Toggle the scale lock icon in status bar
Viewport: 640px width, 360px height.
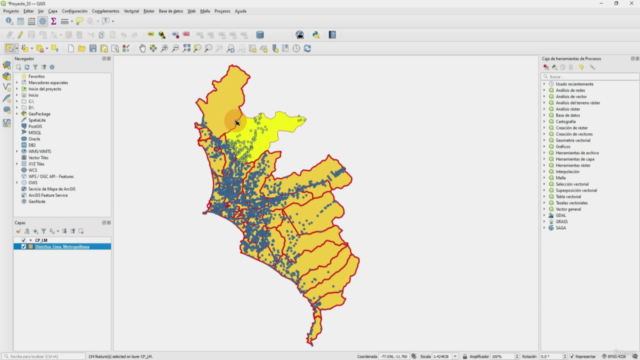coord(464,356)
